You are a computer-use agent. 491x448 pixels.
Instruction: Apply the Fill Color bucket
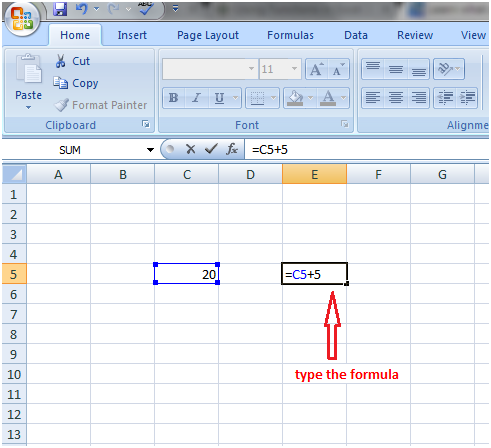(295, 98)
